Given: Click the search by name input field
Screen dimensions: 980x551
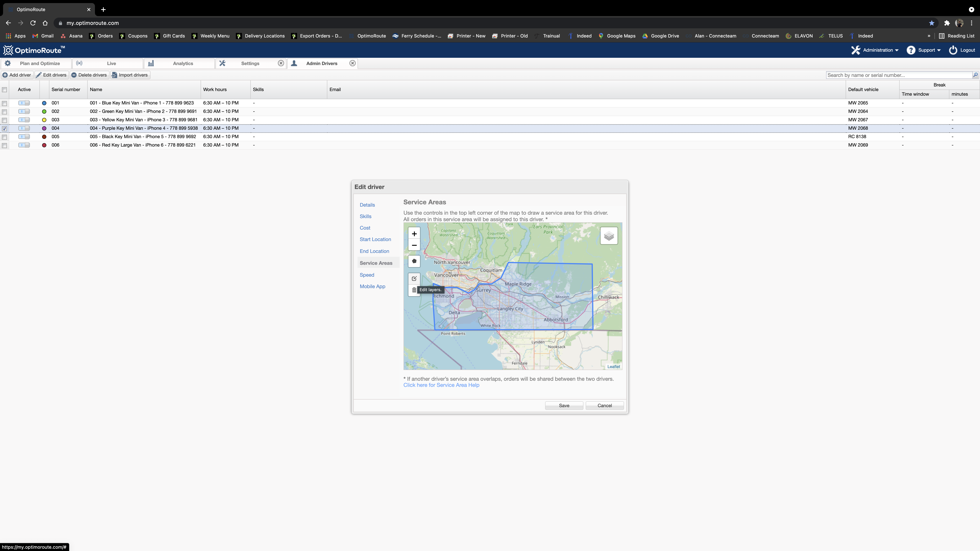Looking at the screenshot, I should [899, 75].
